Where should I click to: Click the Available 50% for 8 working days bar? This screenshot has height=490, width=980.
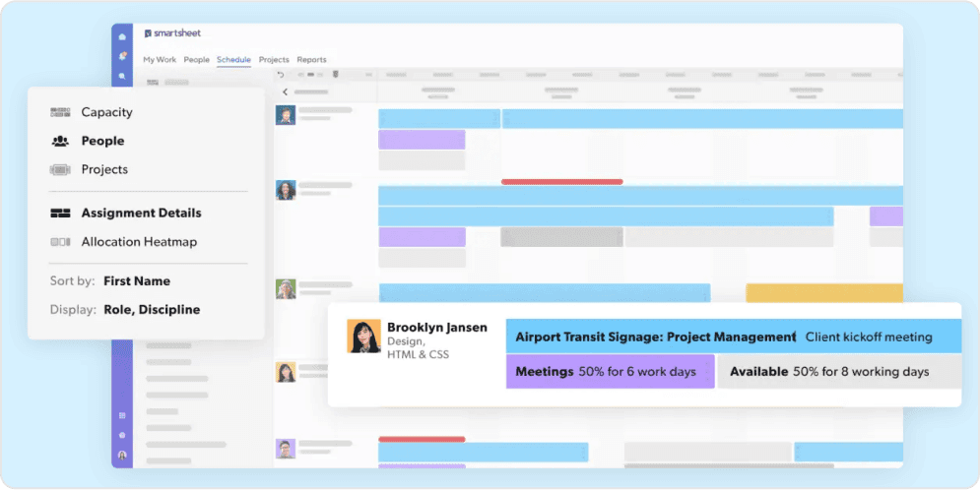(839, 371)
